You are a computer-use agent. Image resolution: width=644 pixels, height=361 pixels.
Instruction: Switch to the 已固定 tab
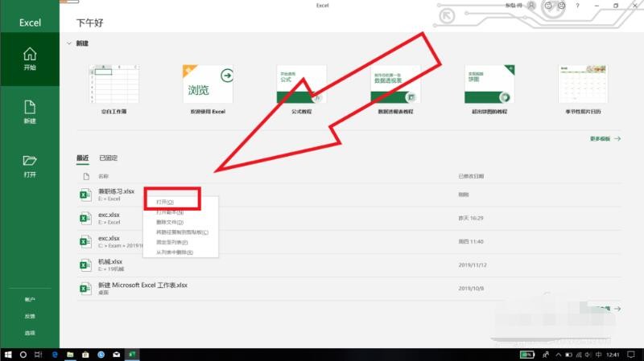tap(109, 158)
